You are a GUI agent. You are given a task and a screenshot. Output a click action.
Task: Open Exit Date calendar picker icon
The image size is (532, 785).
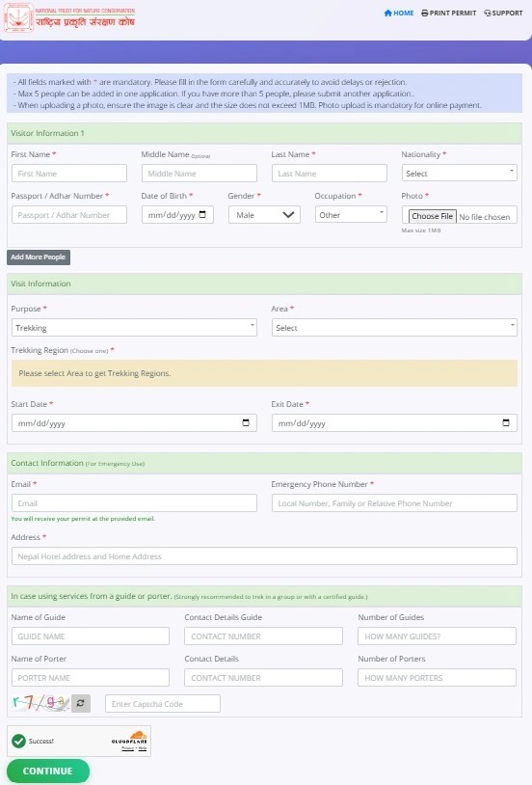point(506,423)
